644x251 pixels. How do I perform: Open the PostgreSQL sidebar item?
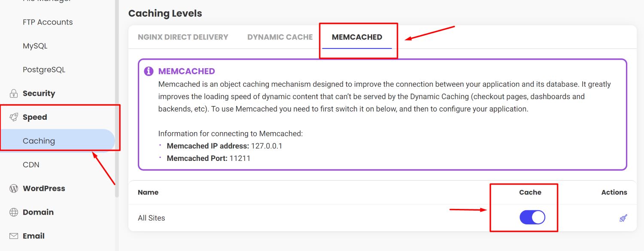click(44, 70)
